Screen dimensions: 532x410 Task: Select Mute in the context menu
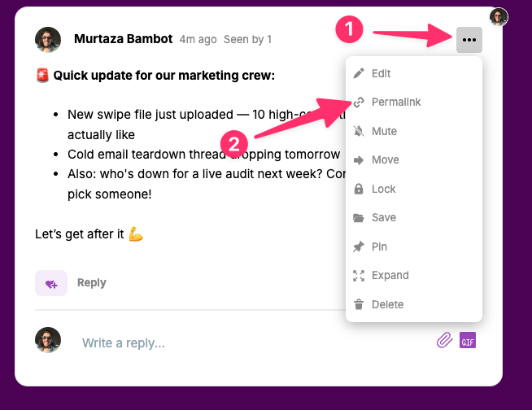pos(384,132)
